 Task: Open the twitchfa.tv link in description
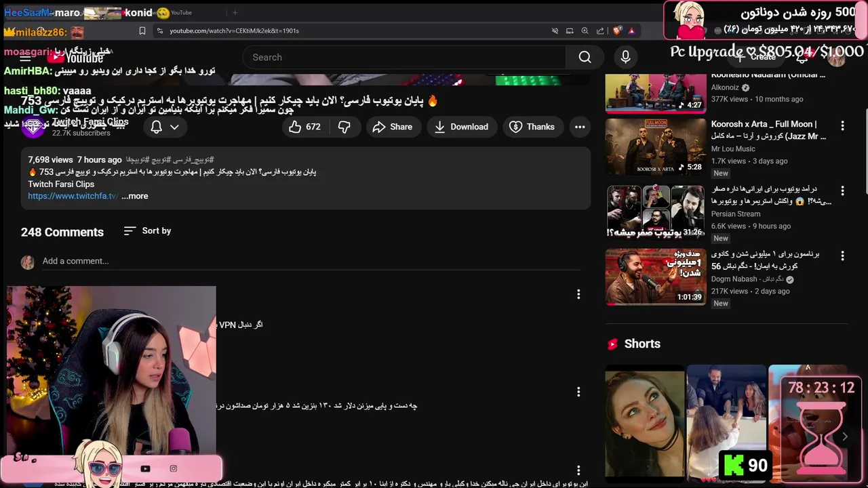tap(73, 196)
